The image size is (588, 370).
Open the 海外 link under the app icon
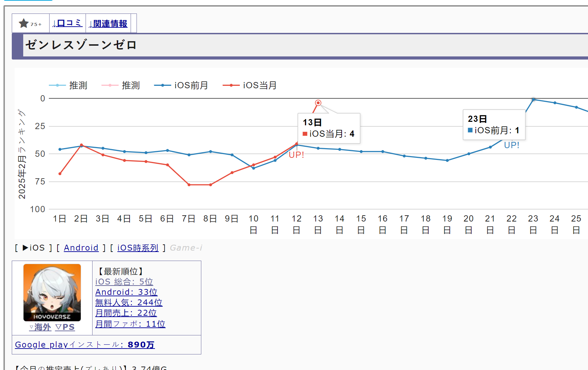40,327
